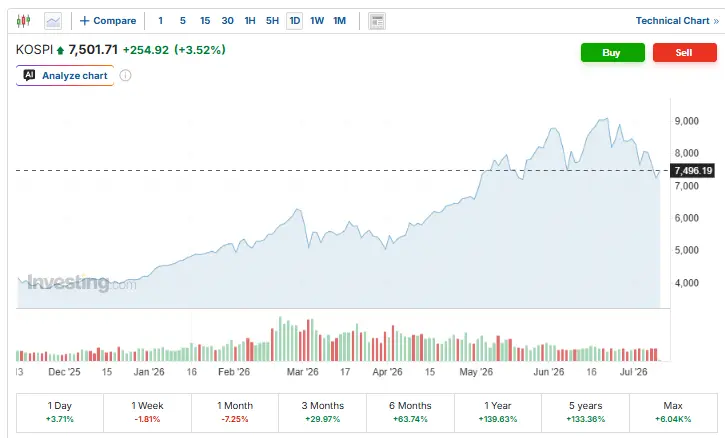This screenshot has height=438, width=725.
Task: Click the Jul '26 date label
Action: pos(633,372)
